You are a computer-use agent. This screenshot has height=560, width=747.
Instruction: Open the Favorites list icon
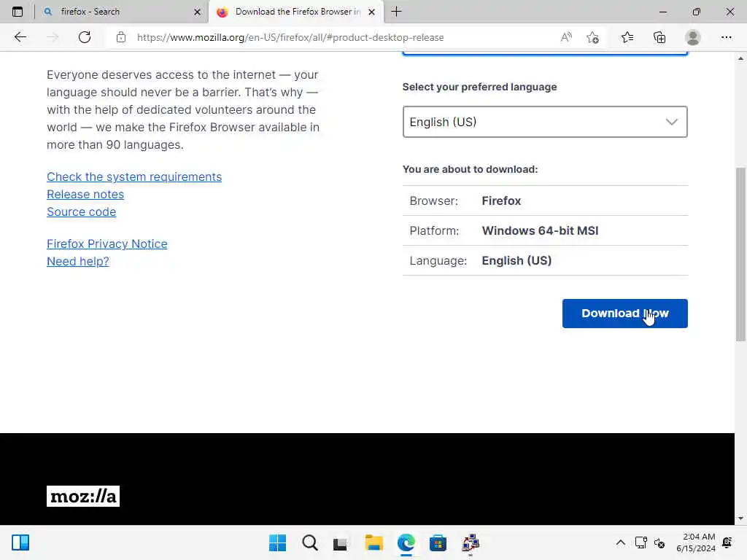pos(627,37)
